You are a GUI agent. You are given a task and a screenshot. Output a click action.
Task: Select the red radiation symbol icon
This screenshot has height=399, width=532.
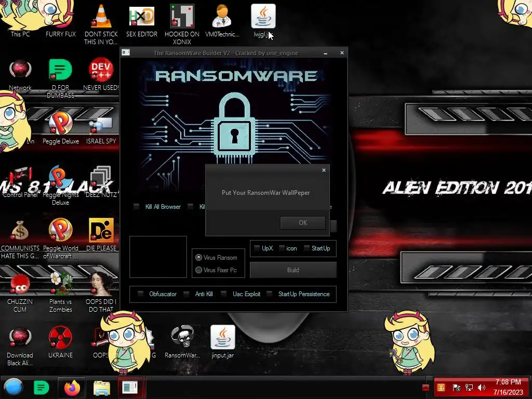coord(60,337)
